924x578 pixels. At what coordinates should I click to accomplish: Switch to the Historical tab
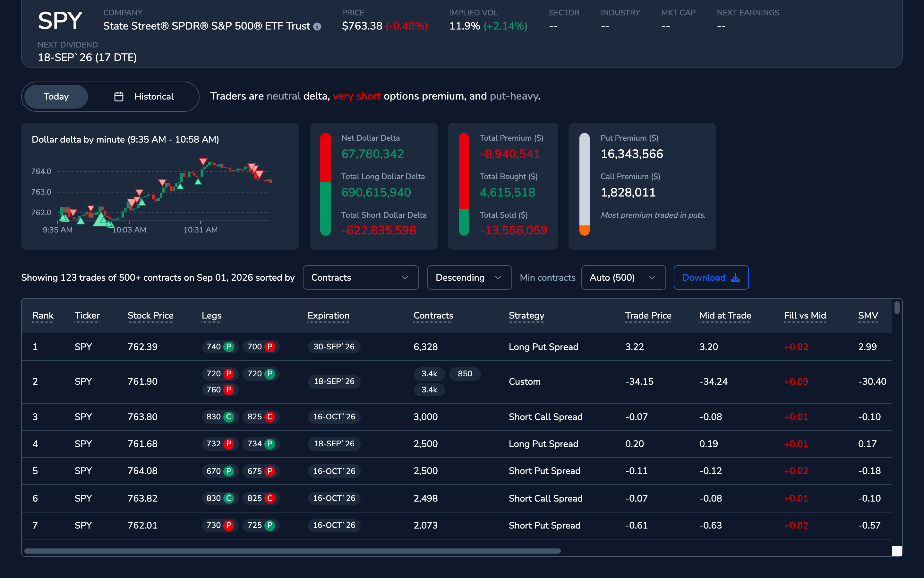(144, 96)
